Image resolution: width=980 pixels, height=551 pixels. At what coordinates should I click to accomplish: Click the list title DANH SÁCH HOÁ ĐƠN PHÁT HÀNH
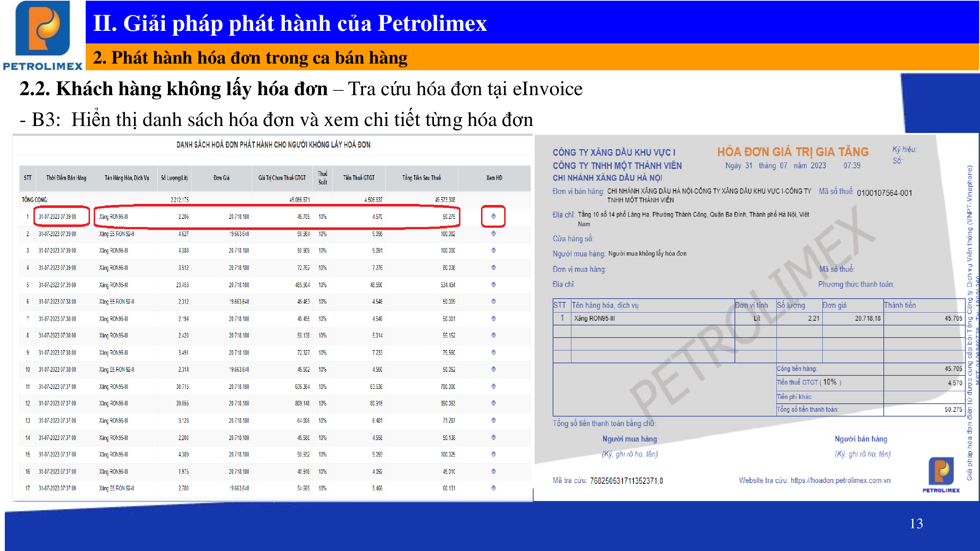click(x=273, y=144)
